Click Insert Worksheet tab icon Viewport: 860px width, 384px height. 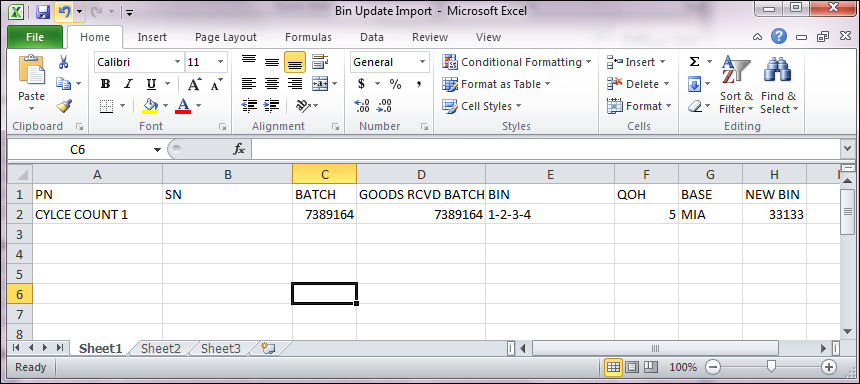click(x=268, y=348)
